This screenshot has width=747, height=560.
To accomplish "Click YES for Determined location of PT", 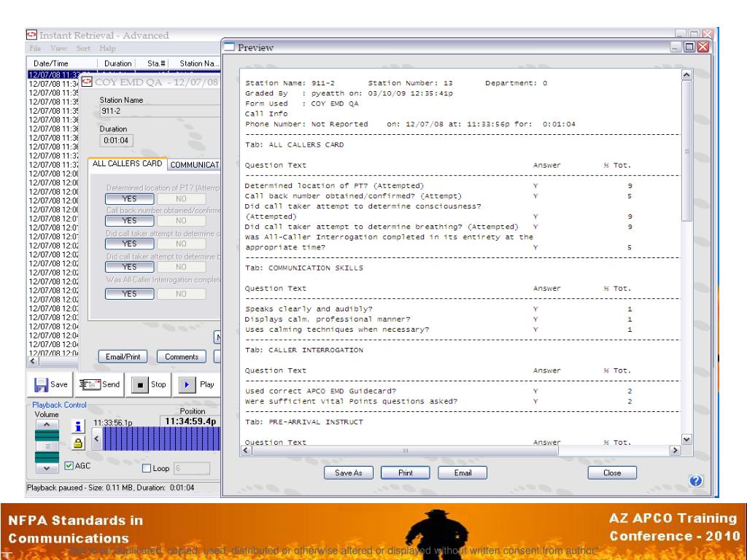I will (x=130, y=199).
